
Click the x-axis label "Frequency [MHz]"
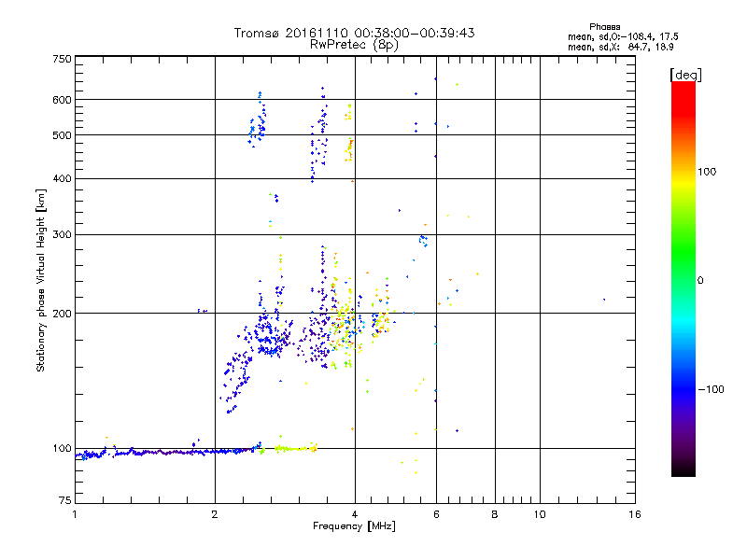tap(354, 526)
